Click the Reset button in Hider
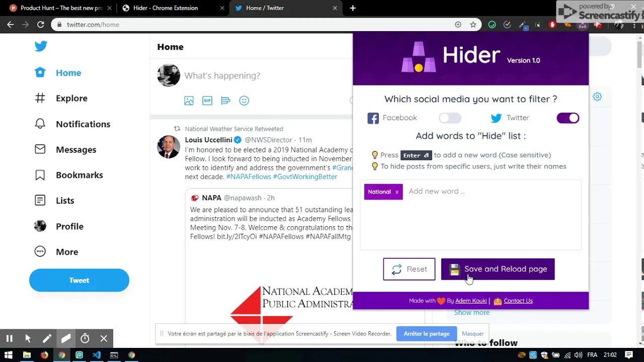This screenshot has height=362, width=644. tap(409, 269)
